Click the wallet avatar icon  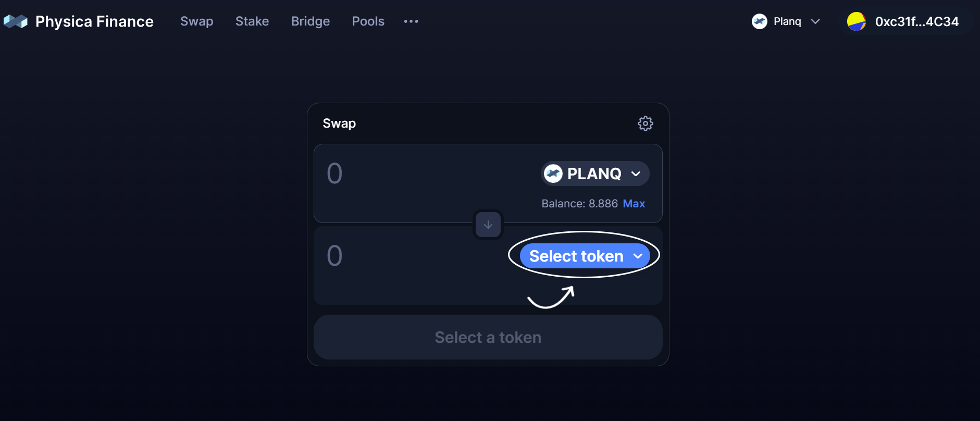tap(856, 21)
